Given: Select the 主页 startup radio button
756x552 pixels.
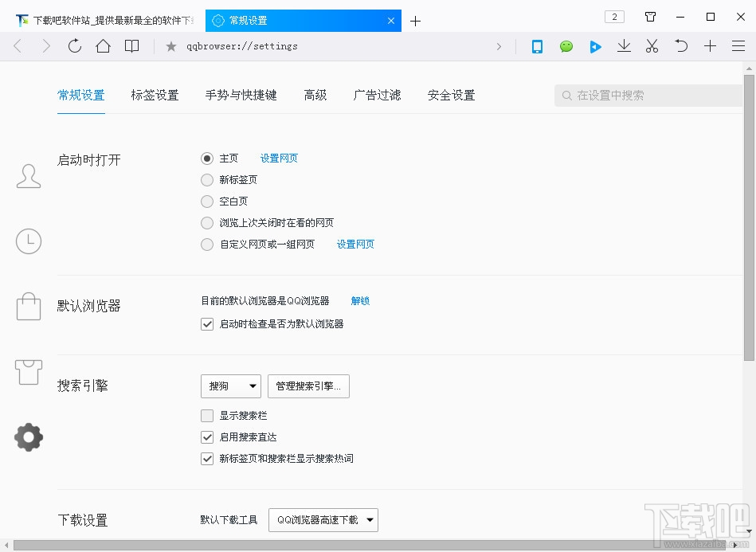Looking at the screenshot, I should coord(207,158).
